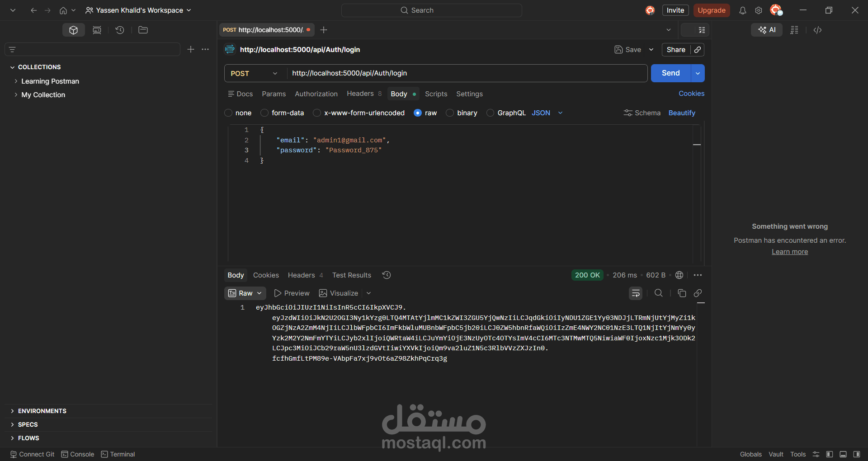Open the settings gear icon
The height and width of the screenshot is (461, 868).
[759, 10]
